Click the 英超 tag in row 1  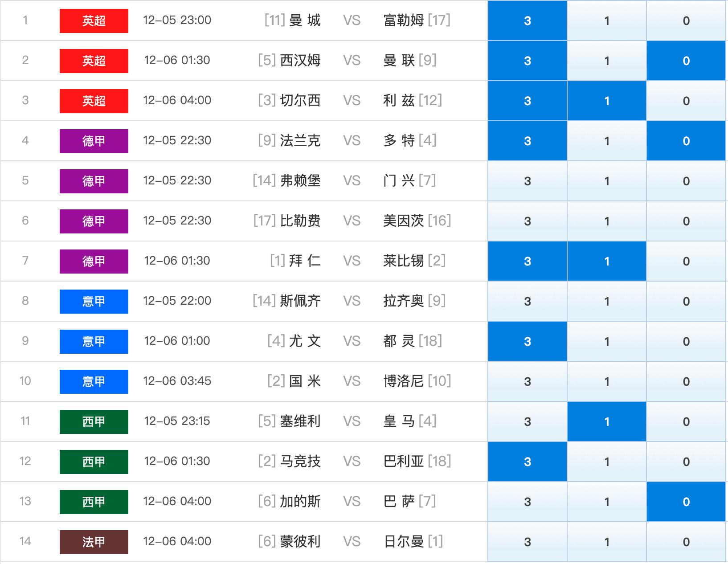94,21
